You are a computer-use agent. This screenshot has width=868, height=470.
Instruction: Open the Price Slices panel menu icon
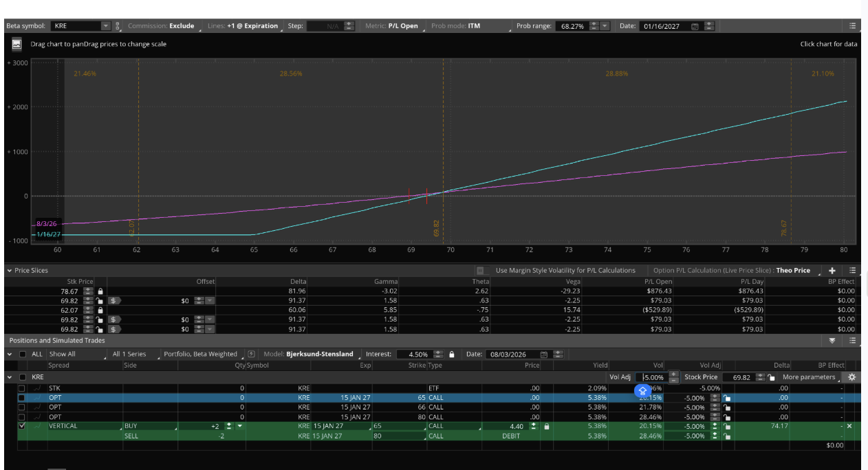coord(852,271)
